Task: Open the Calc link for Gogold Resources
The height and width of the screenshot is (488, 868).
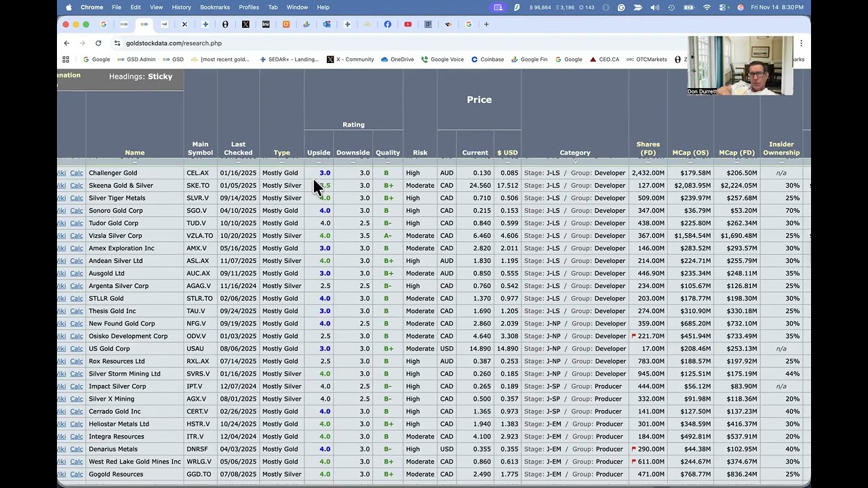Action: [x=77, y=474]
